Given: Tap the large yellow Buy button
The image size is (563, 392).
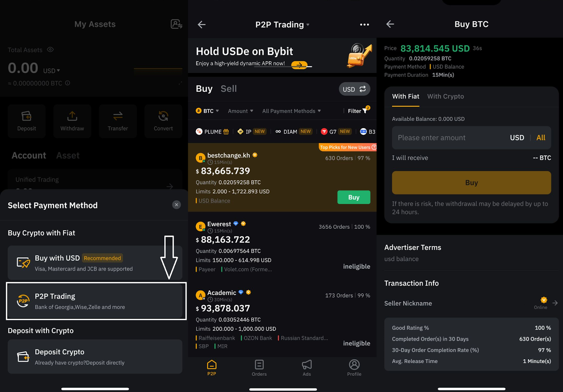Looking at the screenshot, I should (x=472, y=183).
